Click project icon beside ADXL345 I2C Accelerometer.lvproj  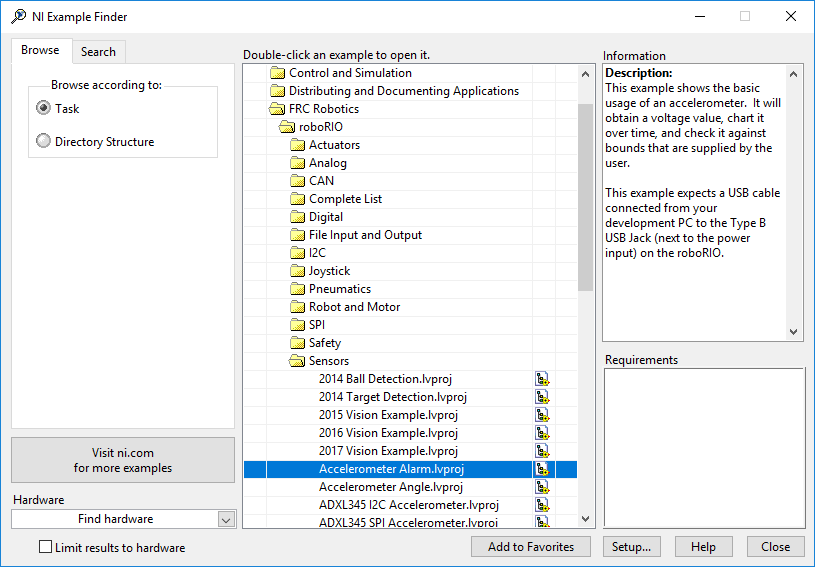click(542, 505)
